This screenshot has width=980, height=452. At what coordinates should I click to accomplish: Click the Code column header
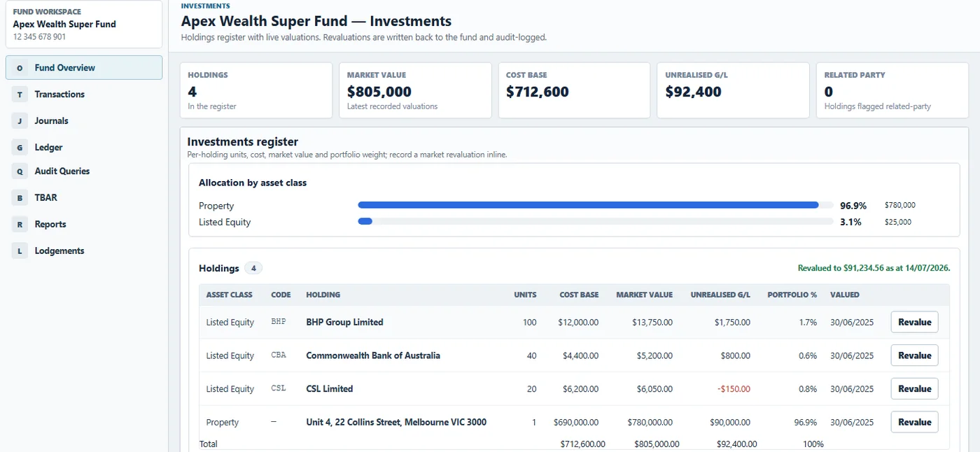(281, 295)
